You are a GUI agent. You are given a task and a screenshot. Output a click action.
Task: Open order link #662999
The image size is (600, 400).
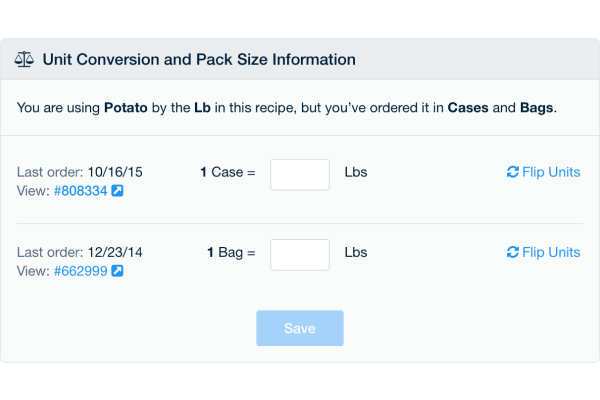[80, 271]
